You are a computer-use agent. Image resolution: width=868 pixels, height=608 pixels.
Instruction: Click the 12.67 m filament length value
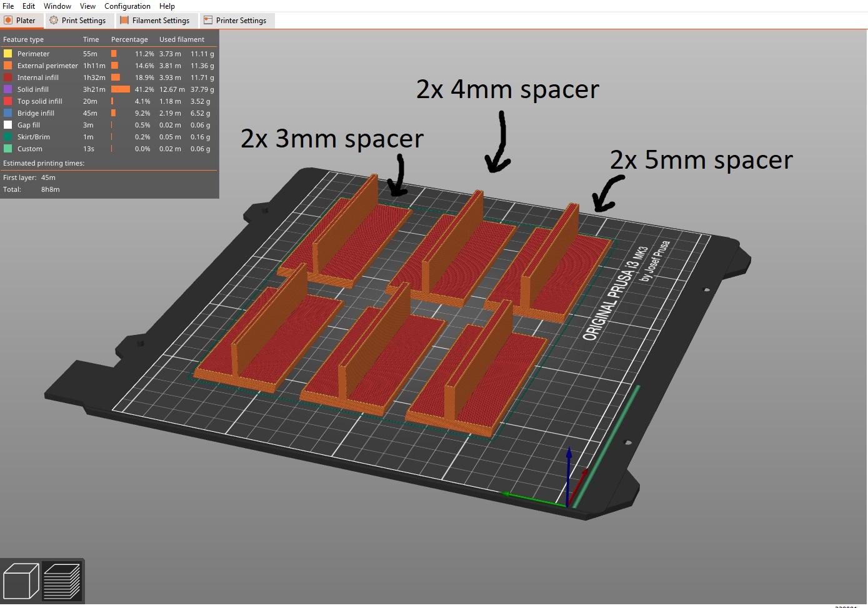[172, 89]
